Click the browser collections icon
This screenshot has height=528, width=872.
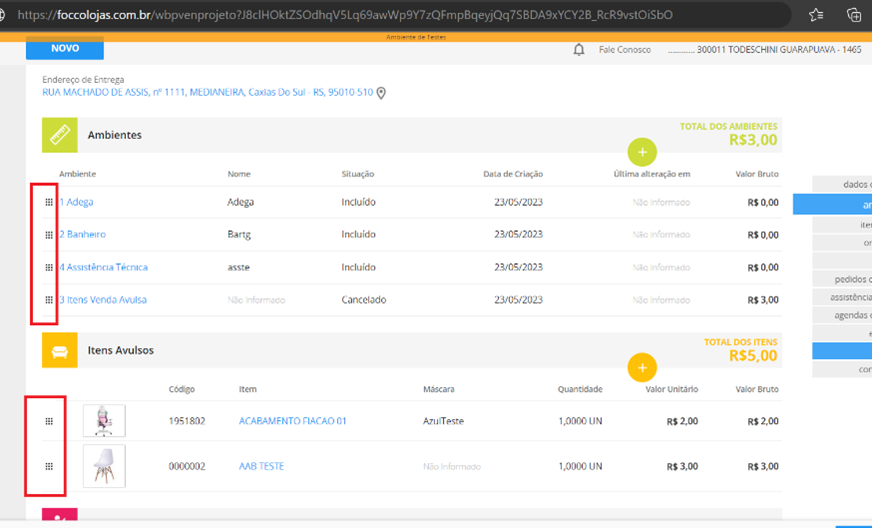(x=854, y=14)
